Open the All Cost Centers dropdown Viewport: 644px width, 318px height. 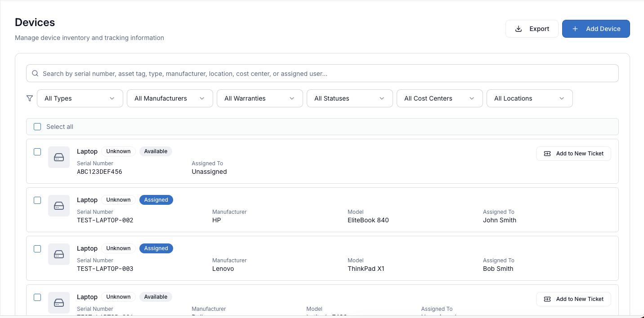pos(439,98)
